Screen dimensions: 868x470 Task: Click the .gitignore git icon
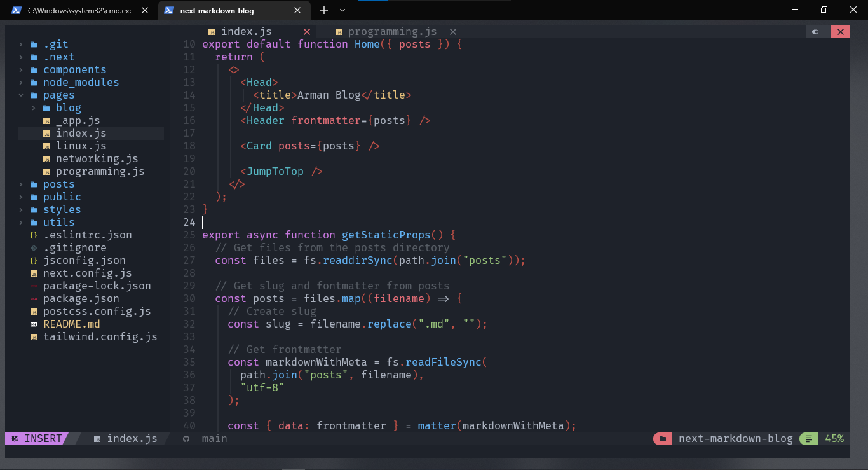tap(33, 248)
